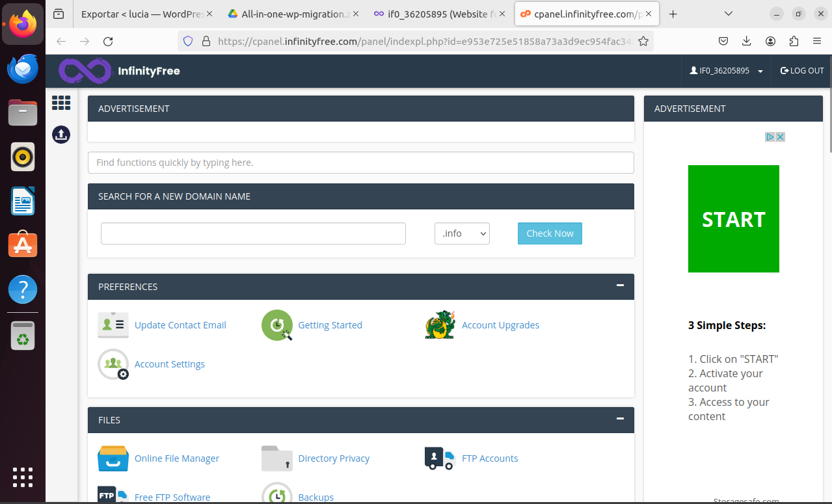Viewport: 832px width, 504px height.
Task: Click the Update Contact Email icon
Action: tap(113, 325)
